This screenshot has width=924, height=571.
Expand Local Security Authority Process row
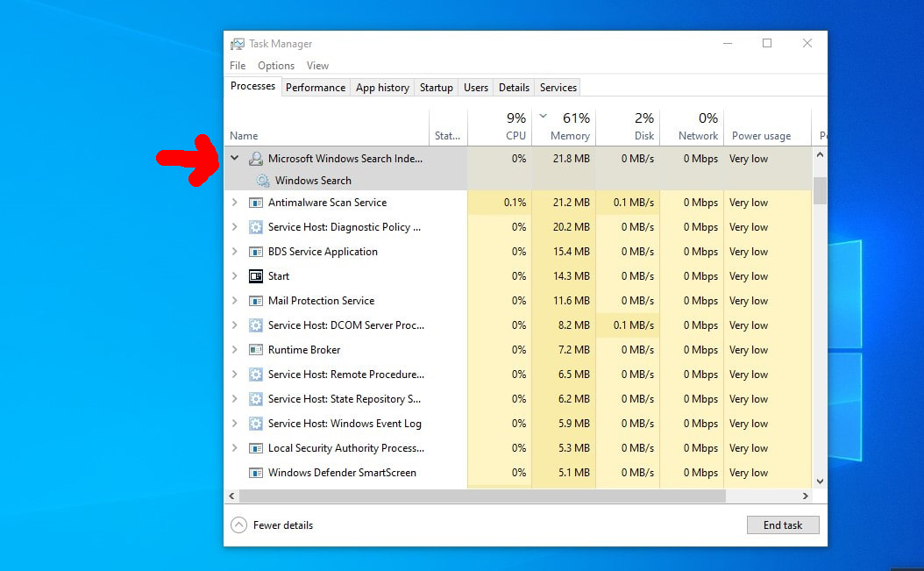[235, 447]
